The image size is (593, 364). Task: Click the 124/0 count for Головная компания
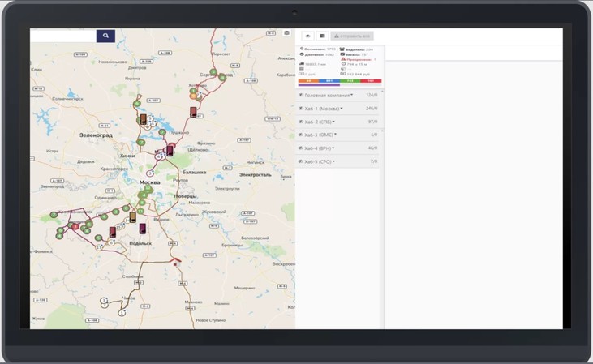tap(372, 95)
